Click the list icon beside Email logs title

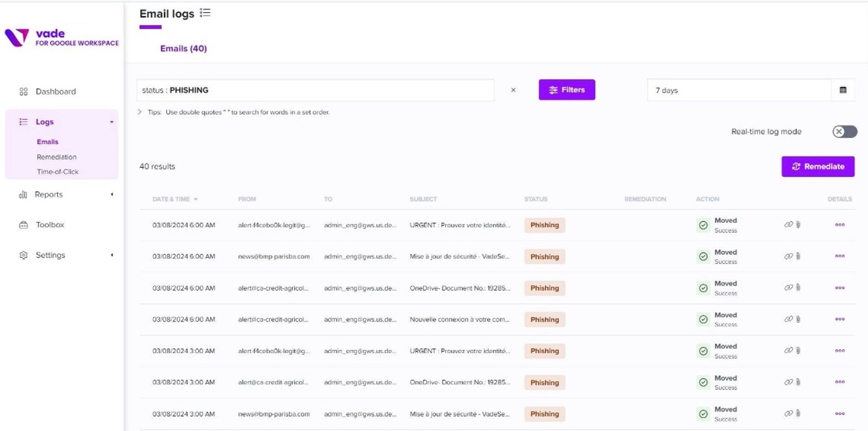205,13
